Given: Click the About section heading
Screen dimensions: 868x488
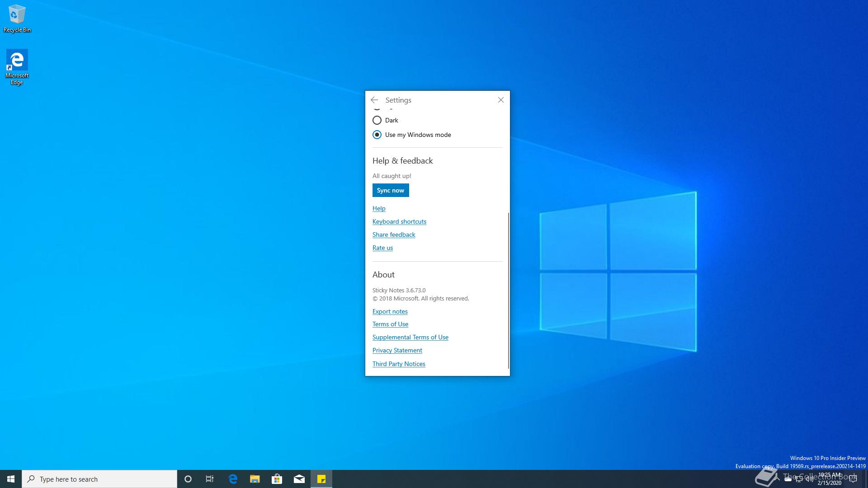Looking at the screenshot, I should (x=383, y=275).
